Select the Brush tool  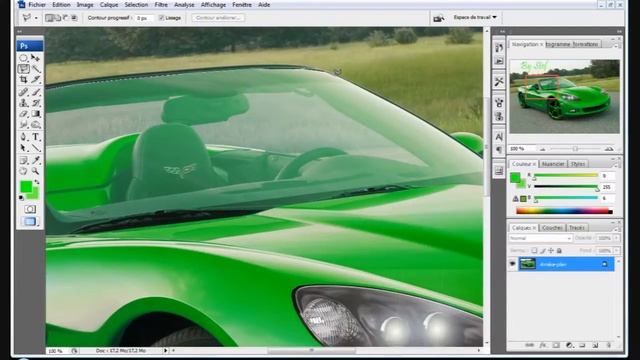(36, 92)
